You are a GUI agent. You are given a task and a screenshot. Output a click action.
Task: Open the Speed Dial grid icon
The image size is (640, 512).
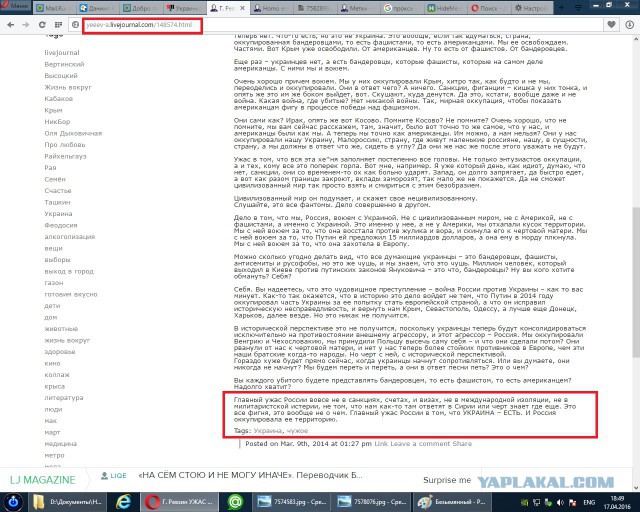(x=58, y=25)
